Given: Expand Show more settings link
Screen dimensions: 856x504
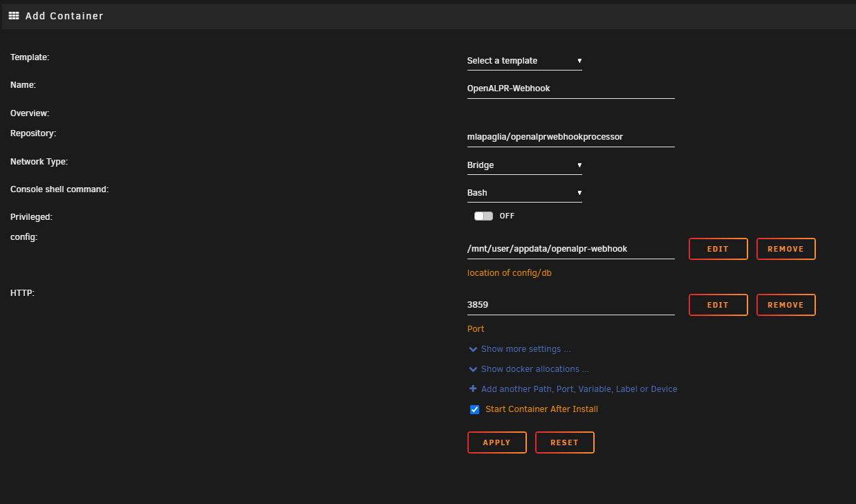Looking at the screenshot, I should [525, 349].
